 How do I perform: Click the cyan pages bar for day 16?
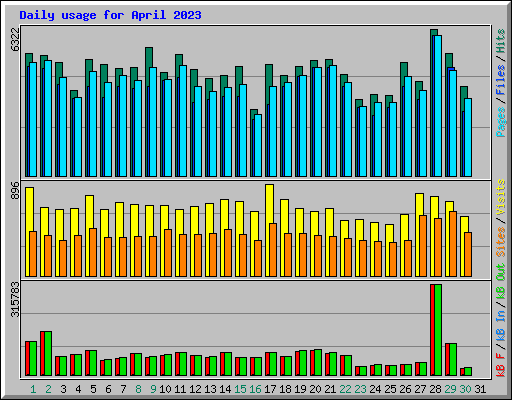[x=258, y=145]
